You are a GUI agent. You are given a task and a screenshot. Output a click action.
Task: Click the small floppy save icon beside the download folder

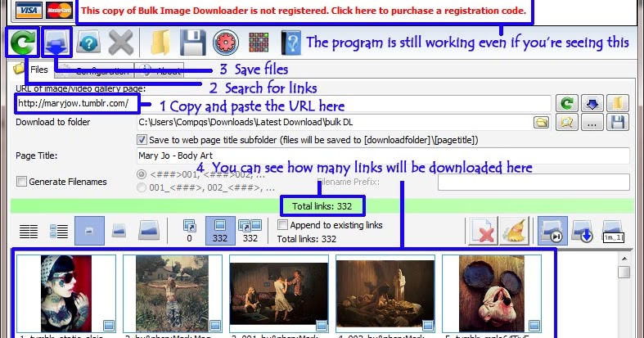point(617,122)
